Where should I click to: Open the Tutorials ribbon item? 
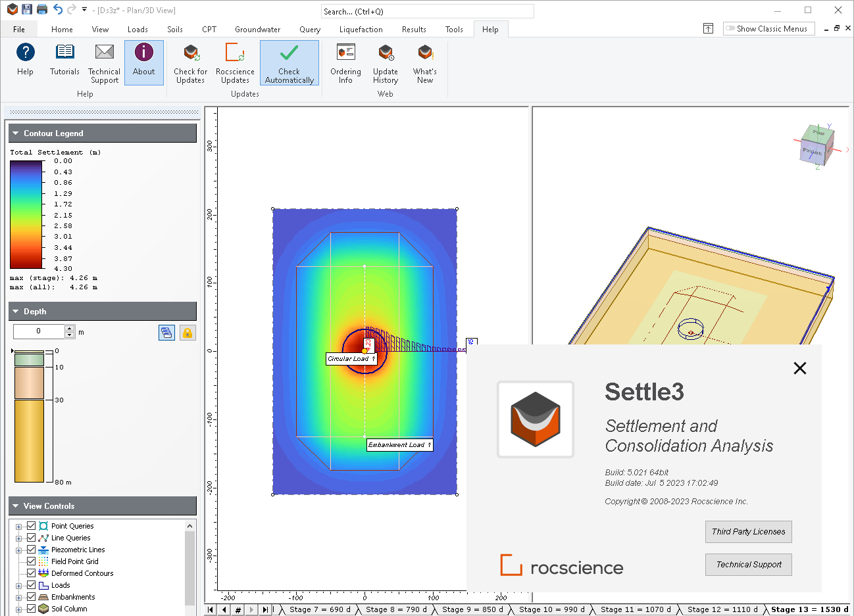coord(64,60)
